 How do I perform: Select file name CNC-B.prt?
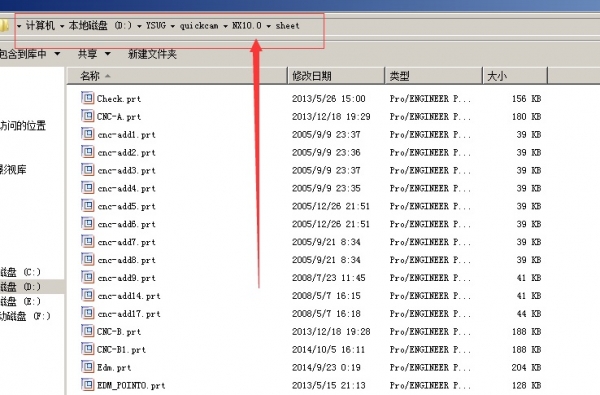[119, 331]
